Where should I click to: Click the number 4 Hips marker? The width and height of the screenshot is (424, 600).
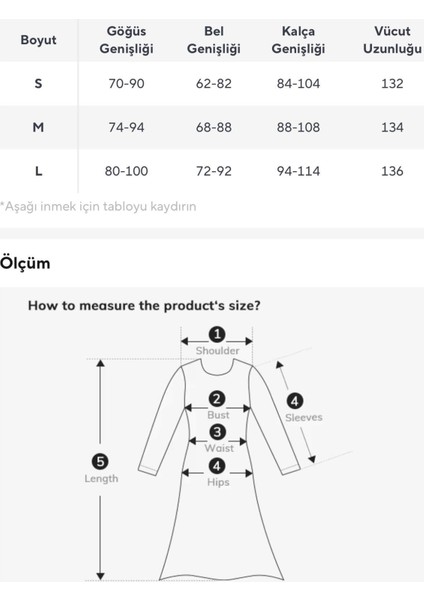coord(217,466)
